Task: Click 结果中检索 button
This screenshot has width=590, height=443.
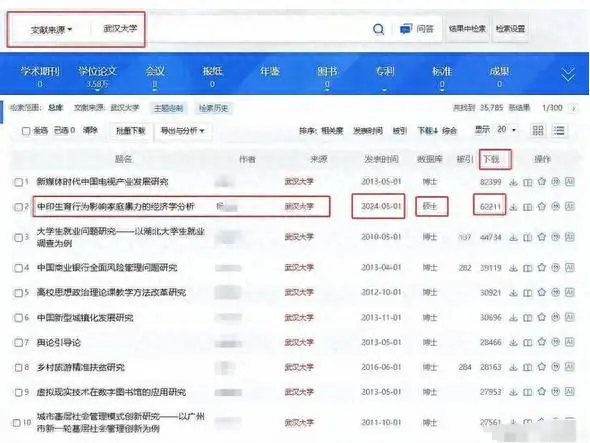Action: point(467,29)
